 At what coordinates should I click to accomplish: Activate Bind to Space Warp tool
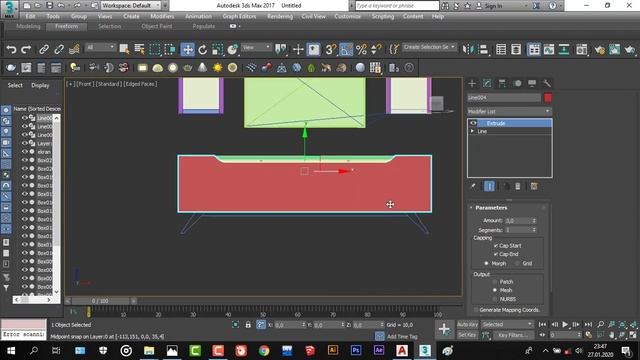74,50
